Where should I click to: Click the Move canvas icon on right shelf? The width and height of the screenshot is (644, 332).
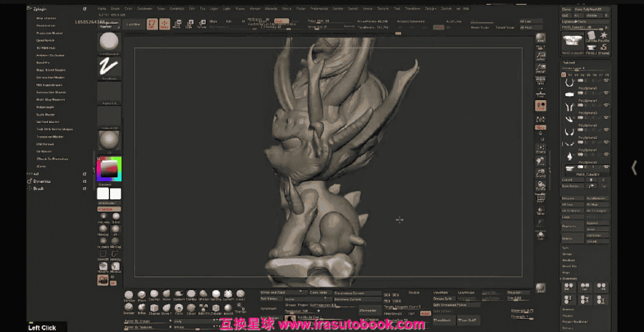[x=541, y=161]
